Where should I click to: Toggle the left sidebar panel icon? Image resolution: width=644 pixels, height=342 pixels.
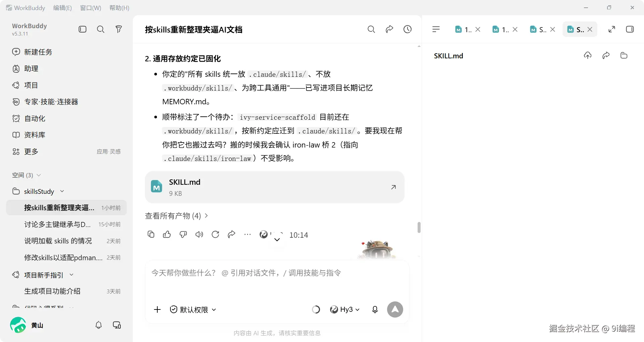click(83, 30)
